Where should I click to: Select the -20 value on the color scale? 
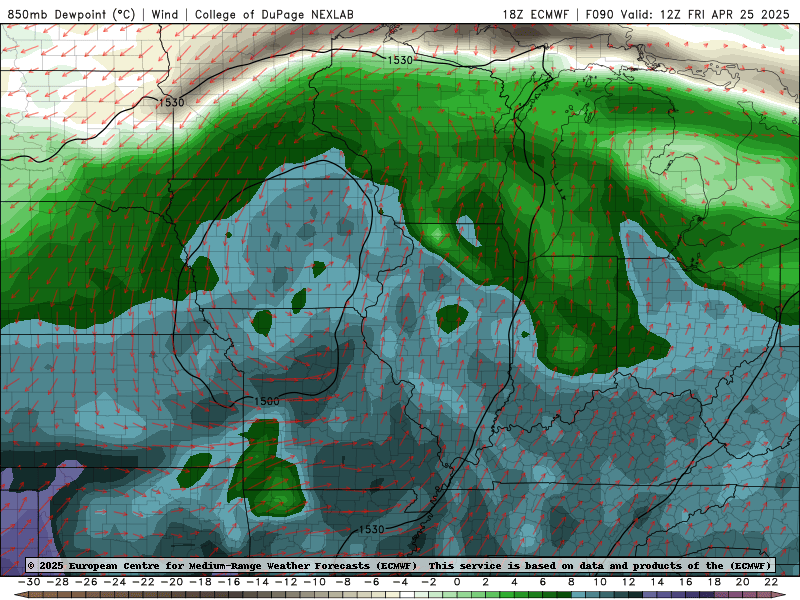[171, 582]
